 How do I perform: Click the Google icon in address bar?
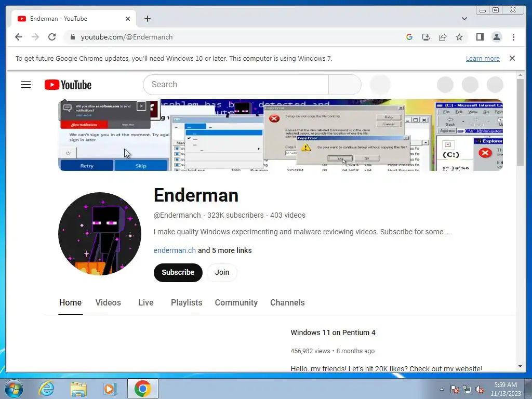[x=409, y=37]
